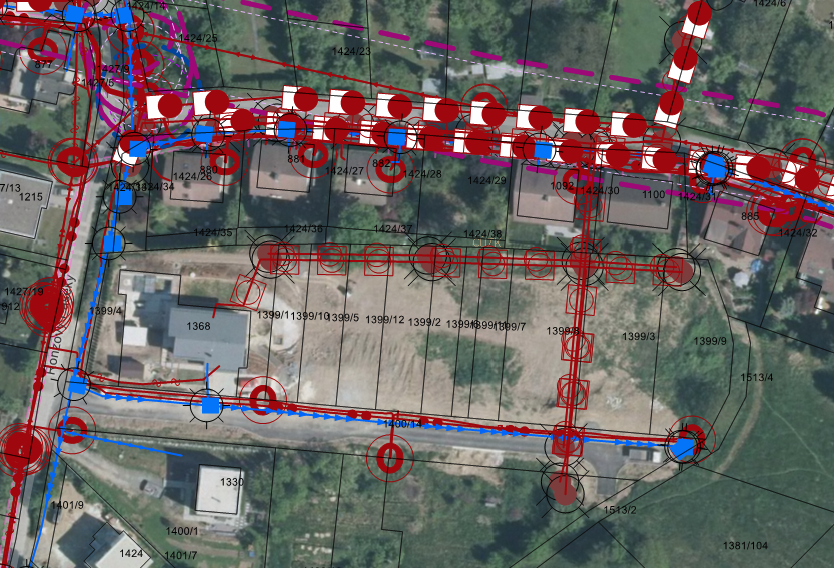The image size is (834, 568).
Task: Click the blue square manhole below building 1368
Action: tap(209, 405)
